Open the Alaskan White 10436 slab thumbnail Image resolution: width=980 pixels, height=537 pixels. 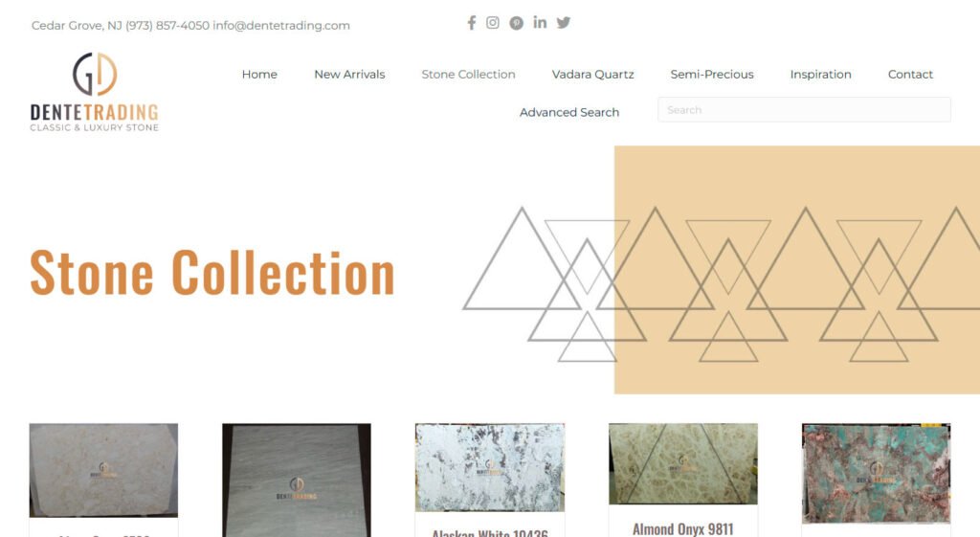pyautogui.click(x=490, y=468)
